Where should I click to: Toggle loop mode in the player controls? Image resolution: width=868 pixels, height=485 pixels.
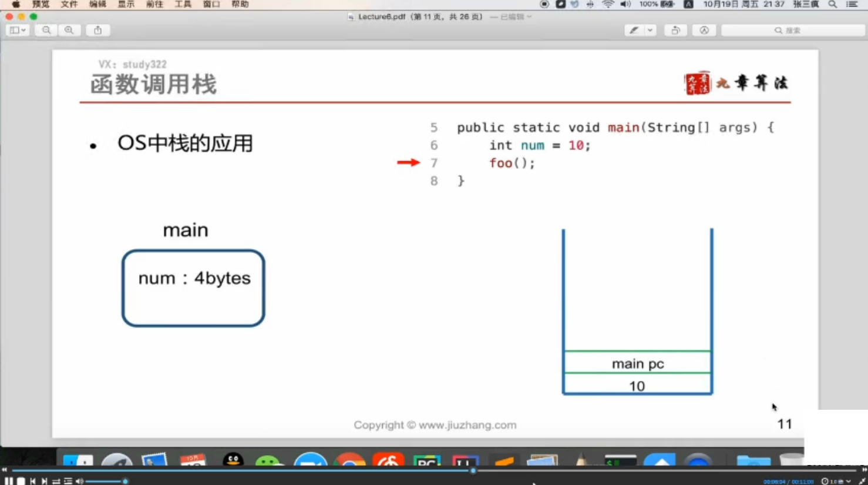click(56, 481)
